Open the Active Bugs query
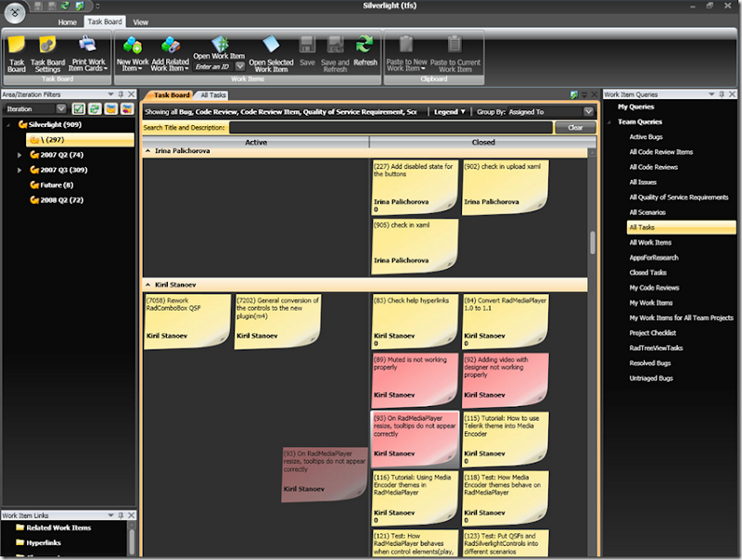 click(x=646, y=137)
